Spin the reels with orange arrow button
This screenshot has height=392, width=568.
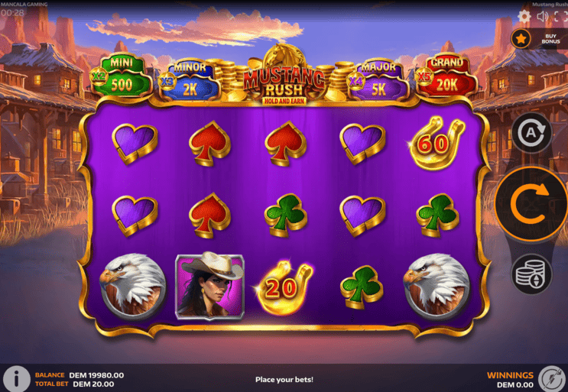click(531, 205)
